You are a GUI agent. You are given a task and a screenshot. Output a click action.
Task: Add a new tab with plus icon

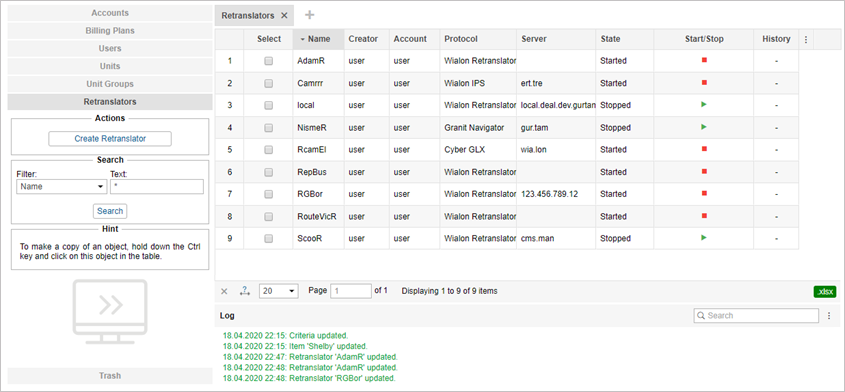pyautogui.click(x=309, y=15)
